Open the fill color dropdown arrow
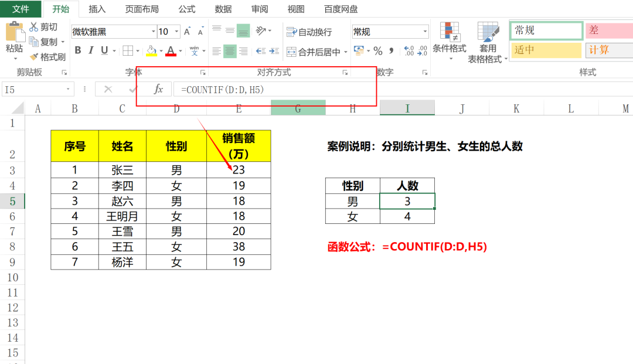 point(161,51)
